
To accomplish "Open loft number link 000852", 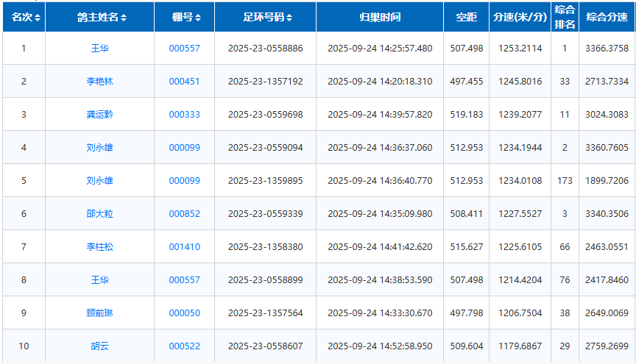I will tap(184, 214).
